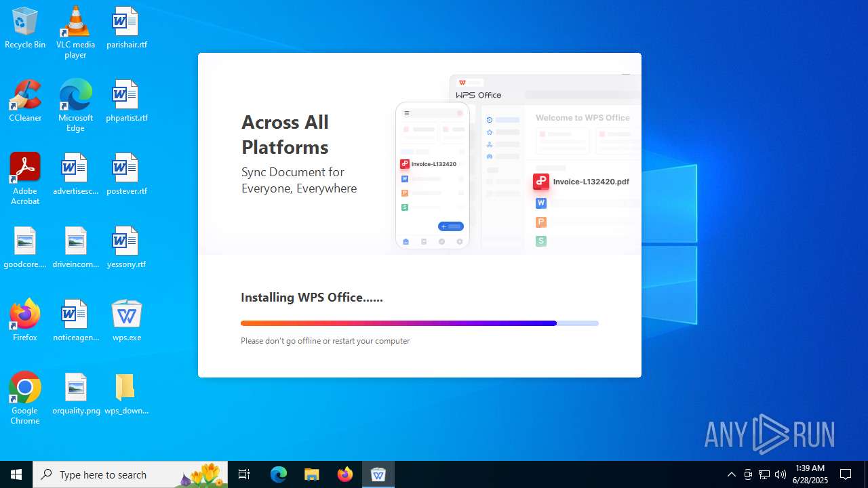Open CCleaner desktop shortcut
This screenshot has height=488, width=868.
click(25, 102)
